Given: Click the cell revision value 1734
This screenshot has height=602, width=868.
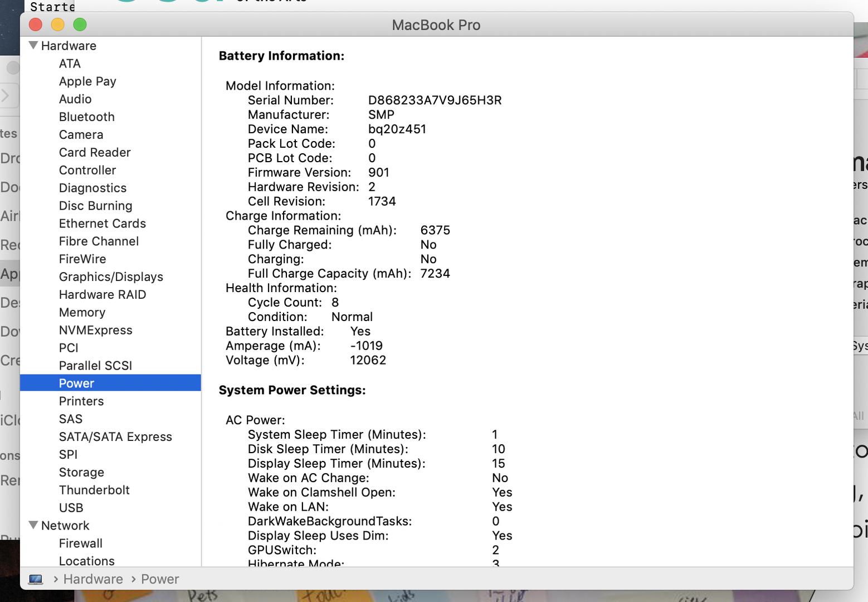Looking at the screenshot, I should (382, 202).
